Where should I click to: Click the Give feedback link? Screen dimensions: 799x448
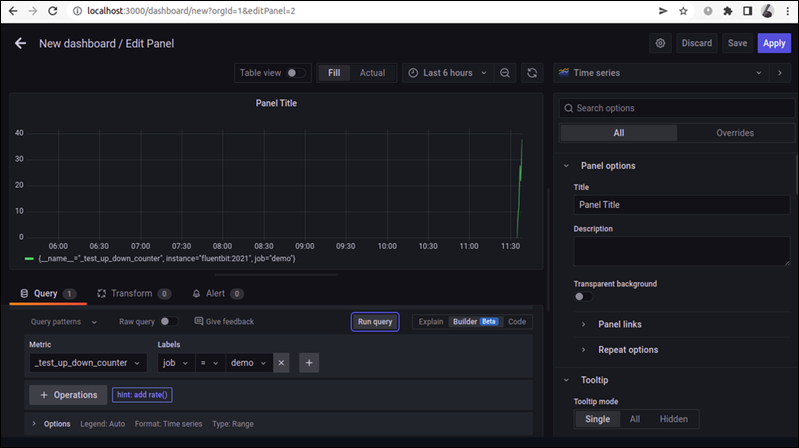[x=224, y=322]
